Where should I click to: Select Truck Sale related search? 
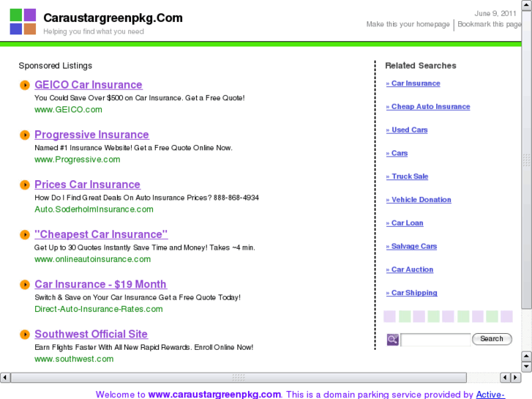[407, 176]
